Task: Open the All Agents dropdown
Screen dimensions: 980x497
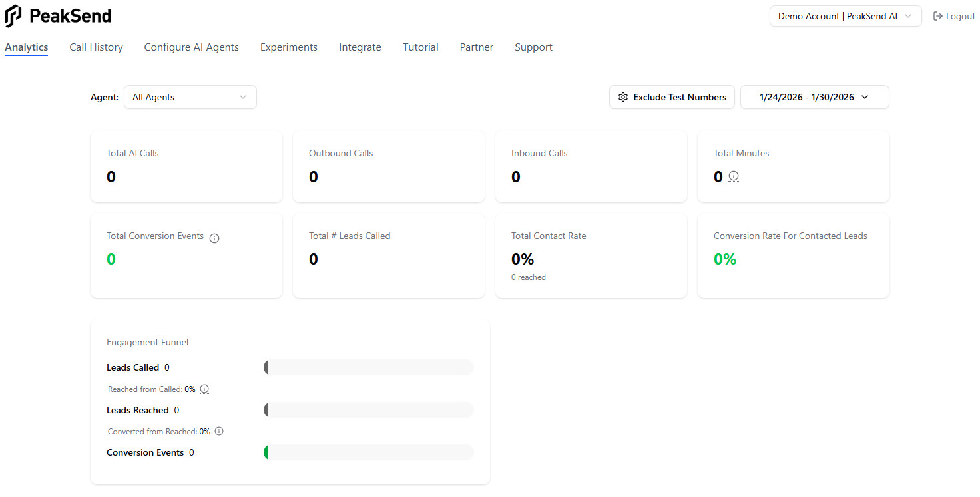Action: (x=190, y=97)
